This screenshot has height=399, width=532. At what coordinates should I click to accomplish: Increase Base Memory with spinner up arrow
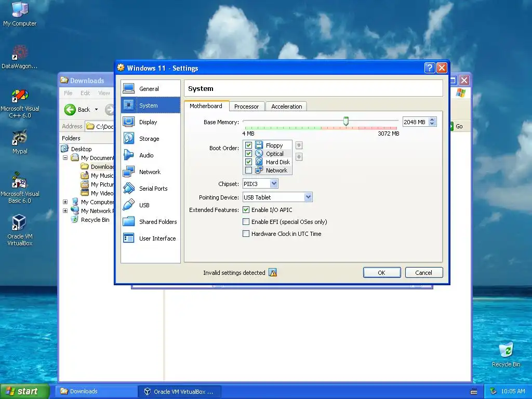[x=432, y=119]
